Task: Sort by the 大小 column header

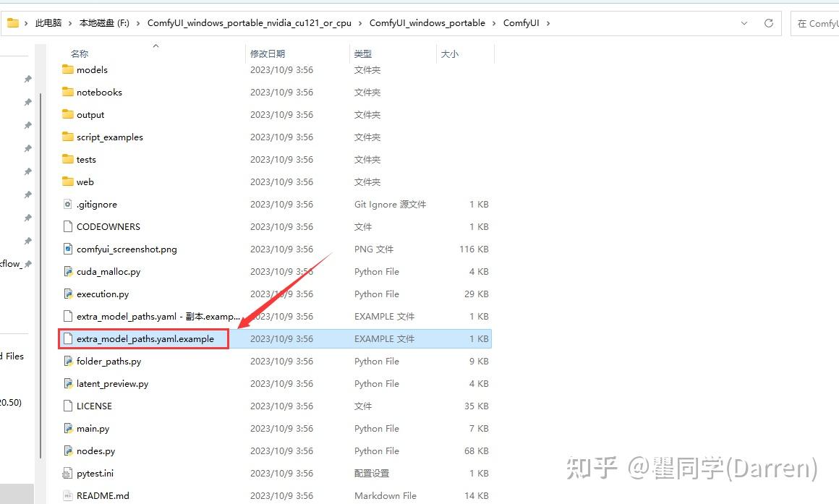Action: [x=449, y=54]
